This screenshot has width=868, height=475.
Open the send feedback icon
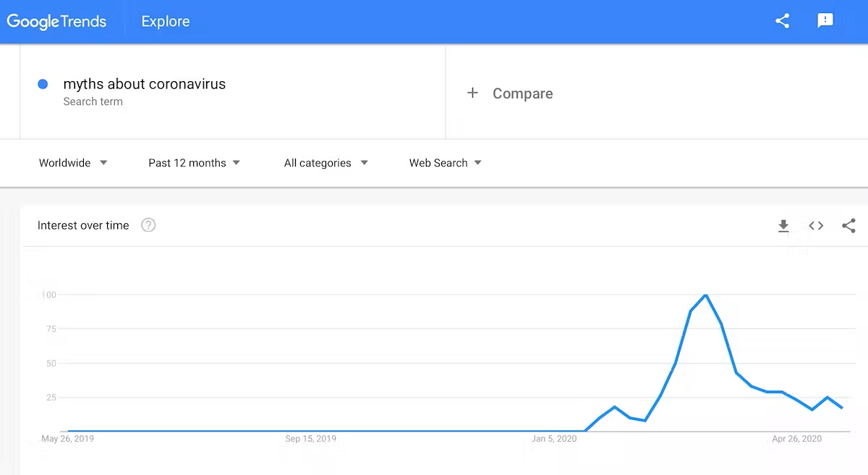825,21
